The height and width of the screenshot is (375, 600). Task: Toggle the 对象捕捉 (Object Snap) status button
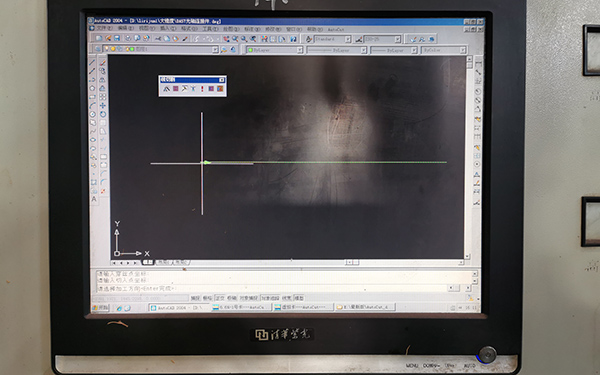249,298
